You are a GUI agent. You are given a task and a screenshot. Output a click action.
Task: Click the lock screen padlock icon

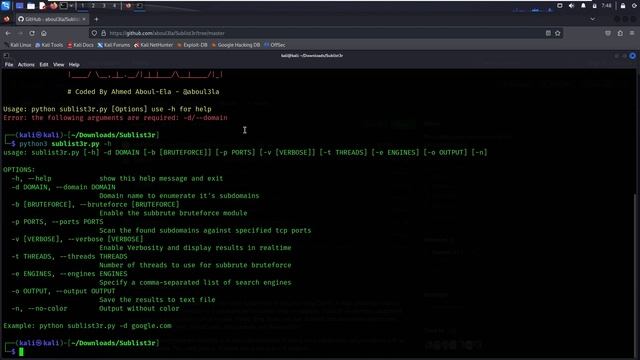(x=623, y=6)
